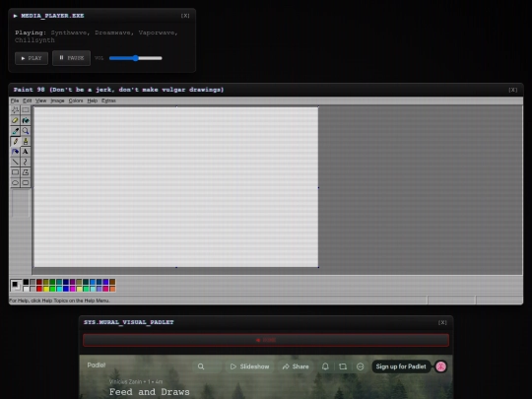Select the rectangular Select tool
532x399 pixels.
26,110
